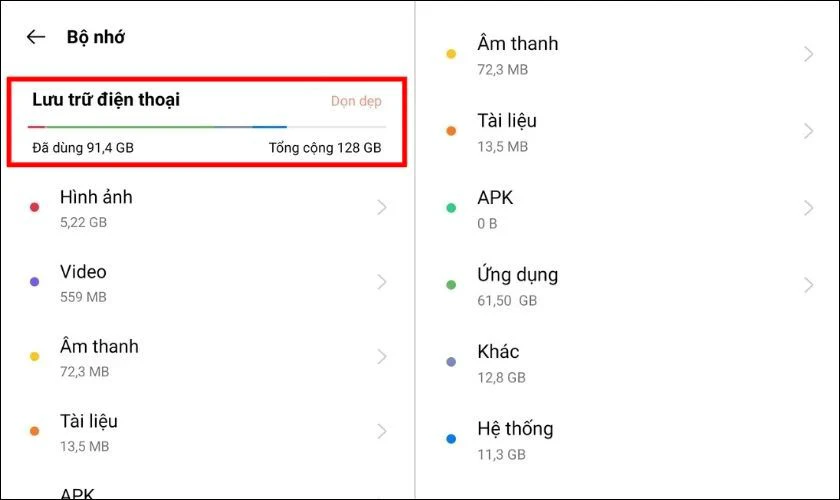The width and height of the screenshot is (840, 500).
Task: Tap the red dot next to Hình ảnh
Action: (34, 207)
